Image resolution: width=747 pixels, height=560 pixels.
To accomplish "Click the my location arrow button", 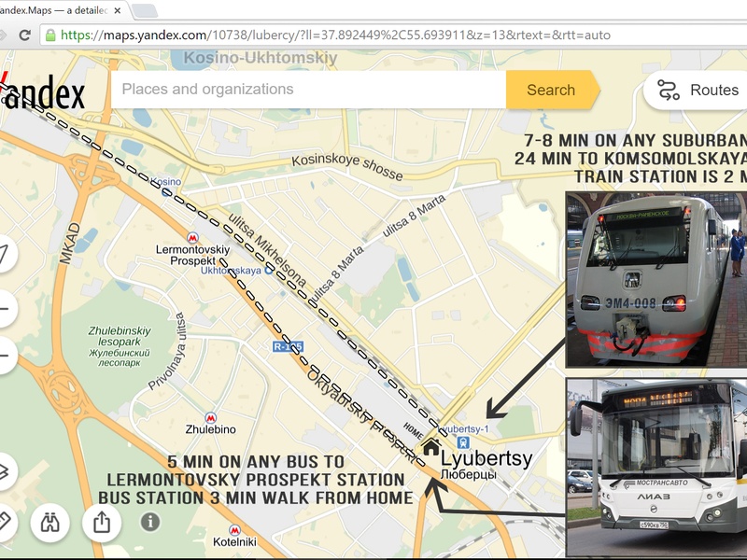I will point(6,253).
